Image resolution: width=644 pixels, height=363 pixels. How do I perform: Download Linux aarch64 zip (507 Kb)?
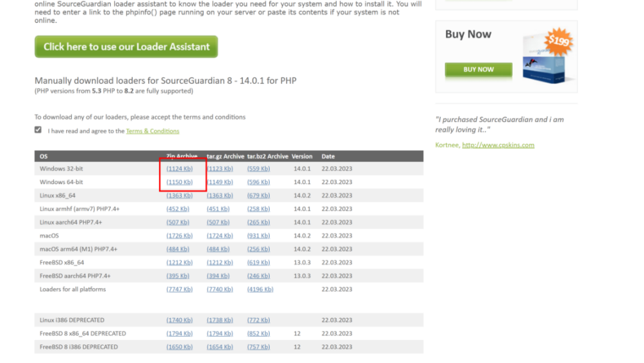pos(178,223)
